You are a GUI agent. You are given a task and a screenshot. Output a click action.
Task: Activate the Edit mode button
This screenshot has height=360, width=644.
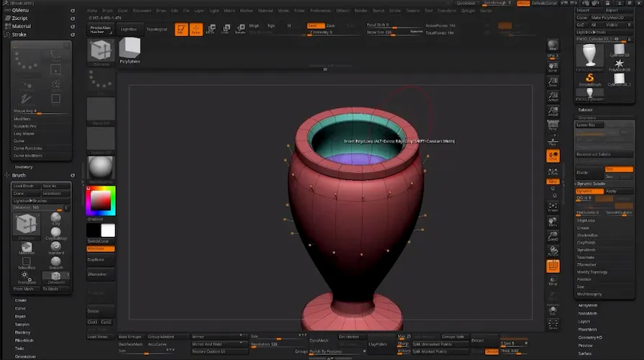point(179,29)
